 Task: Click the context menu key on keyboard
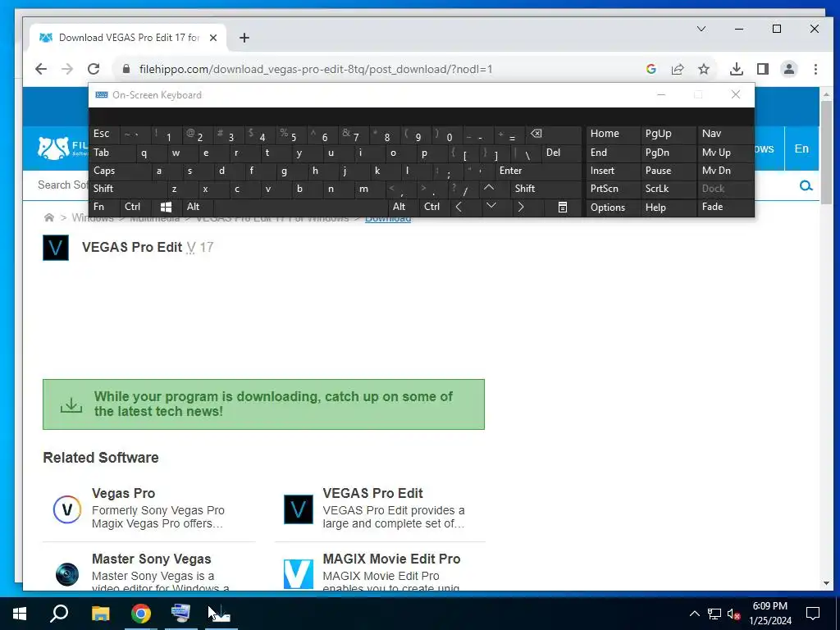coord(563,207)
